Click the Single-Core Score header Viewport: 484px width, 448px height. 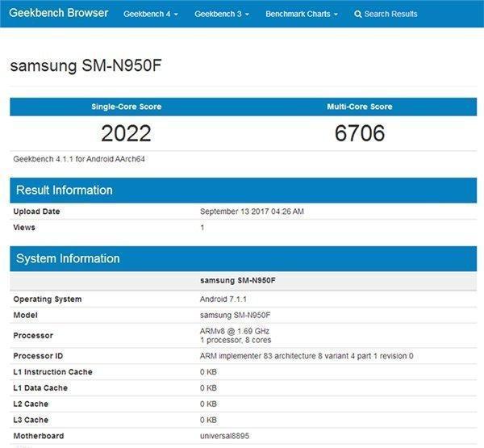pos(127,107)
